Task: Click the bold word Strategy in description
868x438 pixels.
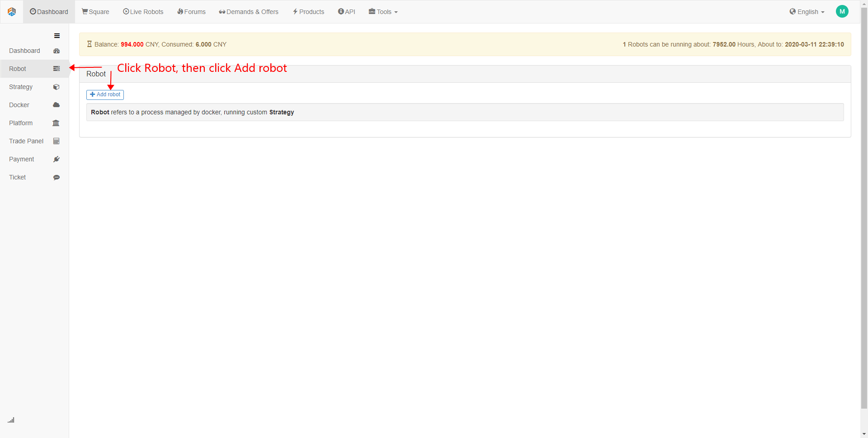Action: (282, 112)
